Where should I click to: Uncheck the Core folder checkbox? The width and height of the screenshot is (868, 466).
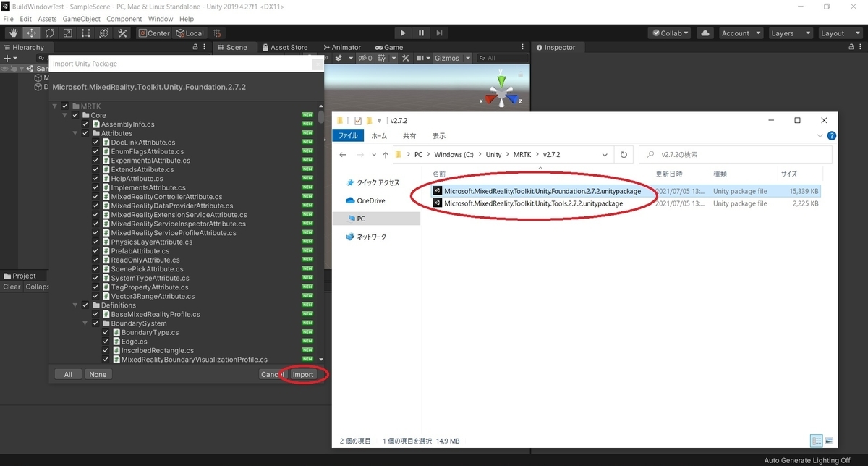(x=75, y=115)
